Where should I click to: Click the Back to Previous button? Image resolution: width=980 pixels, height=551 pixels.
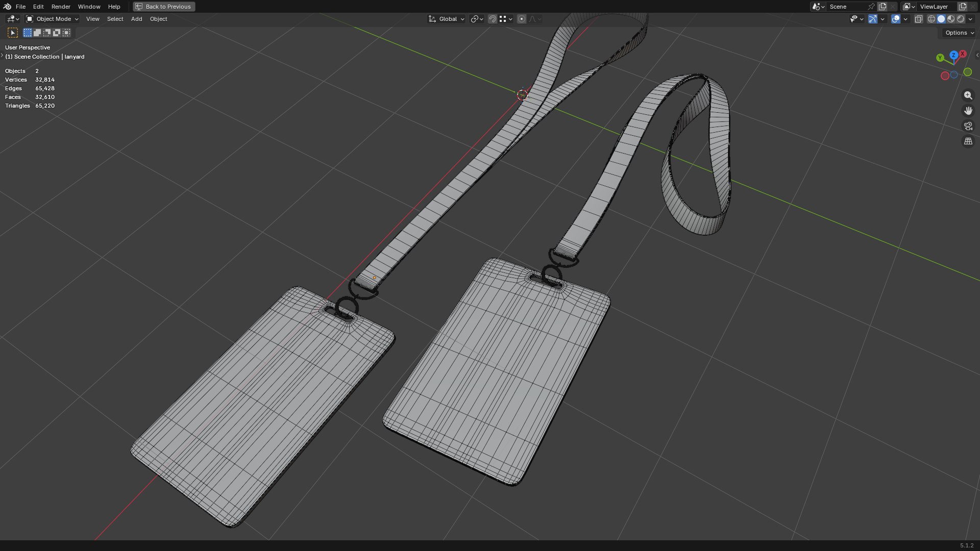[x=164, y=7]
